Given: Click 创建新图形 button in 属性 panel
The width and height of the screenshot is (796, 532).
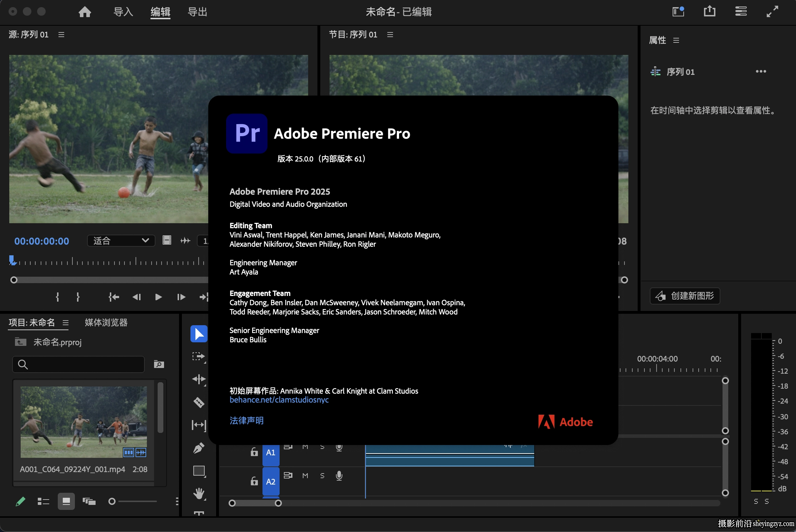Looking at the screenshot, I should tap(685, 296).
